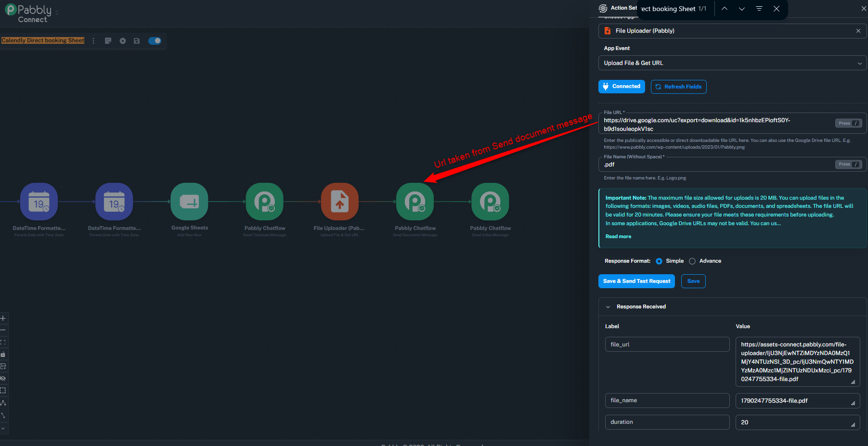Click the run workflow play icon
The height and width of the screenshot is (446, 868).
123,41
